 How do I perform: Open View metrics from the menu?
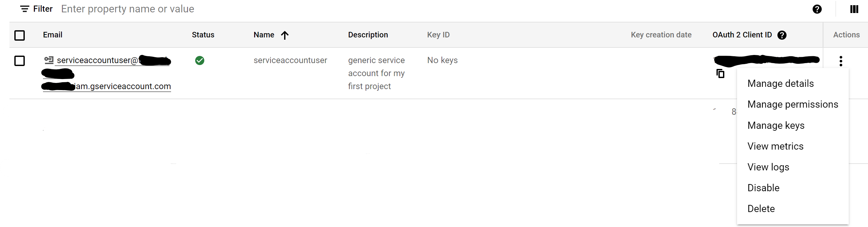pyautogui.click(x=775, y=146)
